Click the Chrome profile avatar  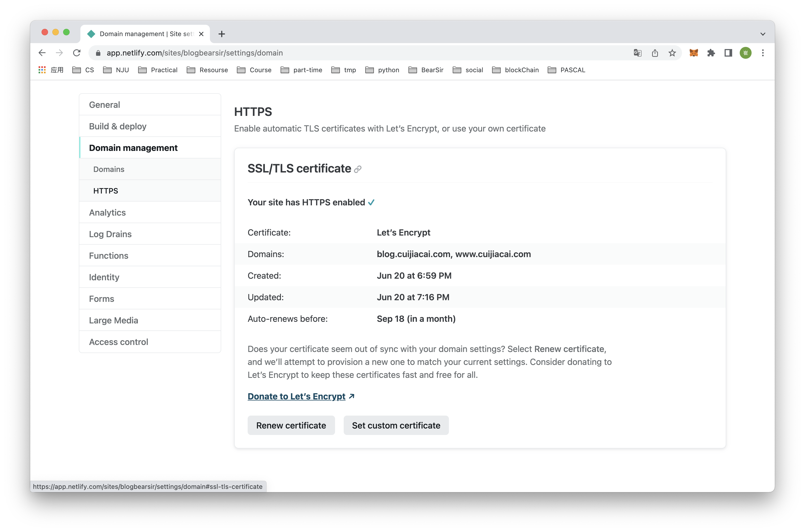746,53
